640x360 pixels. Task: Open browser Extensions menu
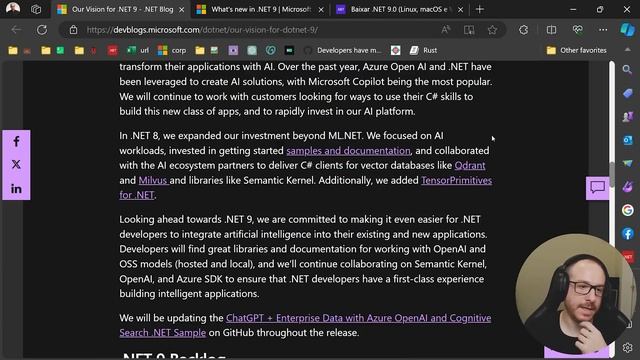click(523, 30)
